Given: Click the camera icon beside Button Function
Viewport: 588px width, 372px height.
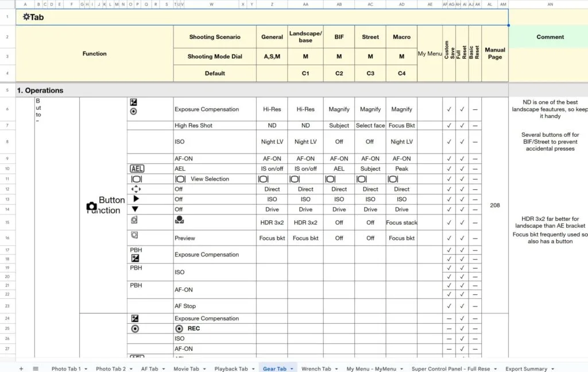Looking at the screenshot, I should [x=91, y=206].
